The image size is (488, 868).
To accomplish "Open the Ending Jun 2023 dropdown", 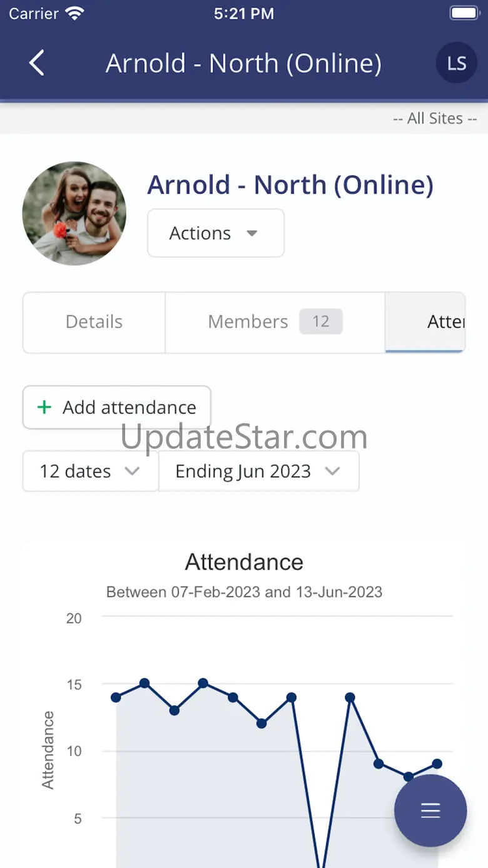I will pos(258,471).
